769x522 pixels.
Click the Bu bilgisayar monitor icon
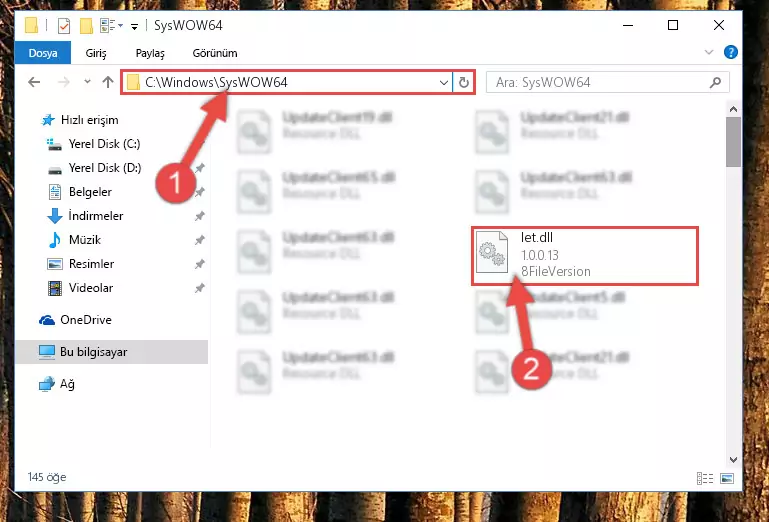pyautogui.click(x=47, y=352)
